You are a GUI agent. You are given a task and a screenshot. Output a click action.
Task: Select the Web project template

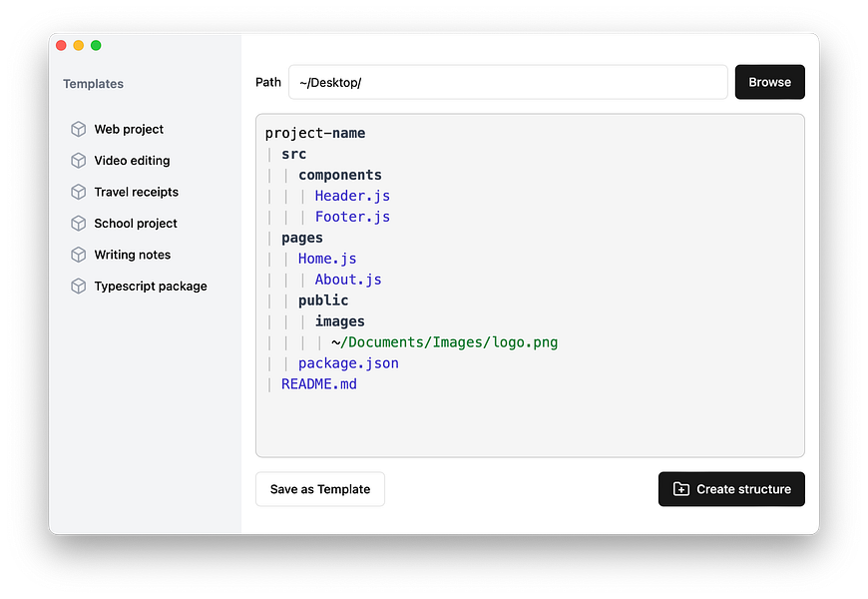coord(129,129)
